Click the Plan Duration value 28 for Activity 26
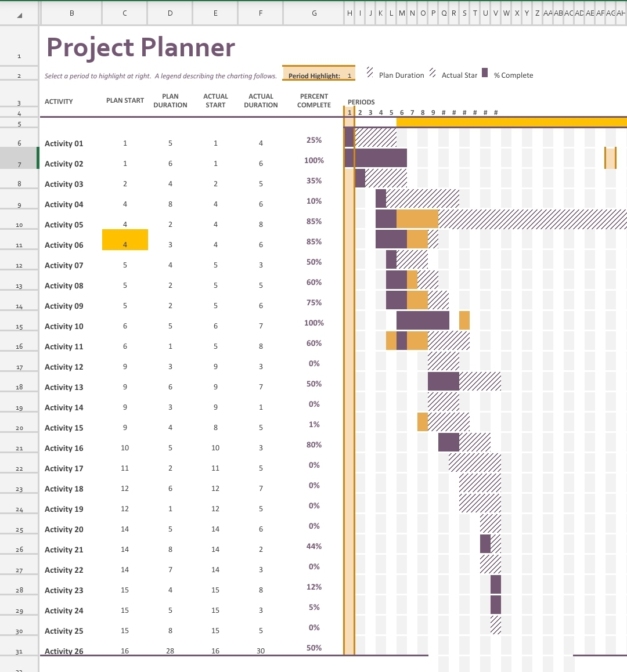This screenshot has height=672, width=627. [170, 651]
